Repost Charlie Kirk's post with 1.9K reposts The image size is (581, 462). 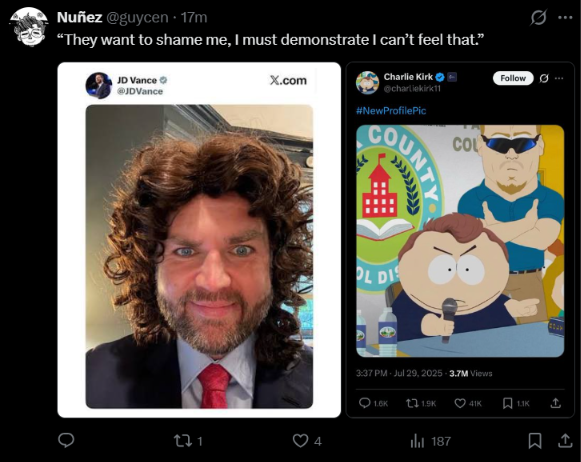pyautogui.click(x=421, y=403)
